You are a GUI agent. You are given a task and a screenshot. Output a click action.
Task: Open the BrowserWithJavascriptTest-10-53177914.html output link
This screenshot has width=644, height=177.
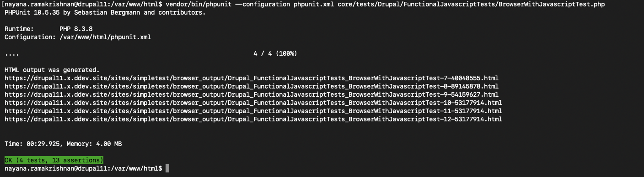(x=253, y=103)
